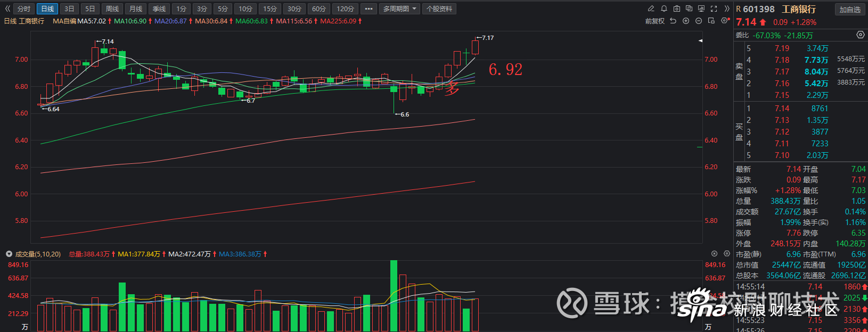Click buy level 2 price 7.13

[782, 120]
